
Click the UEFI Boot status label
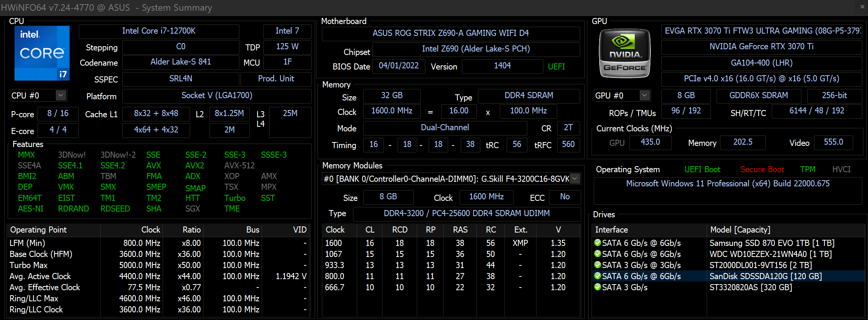click(x=702, y=170)
